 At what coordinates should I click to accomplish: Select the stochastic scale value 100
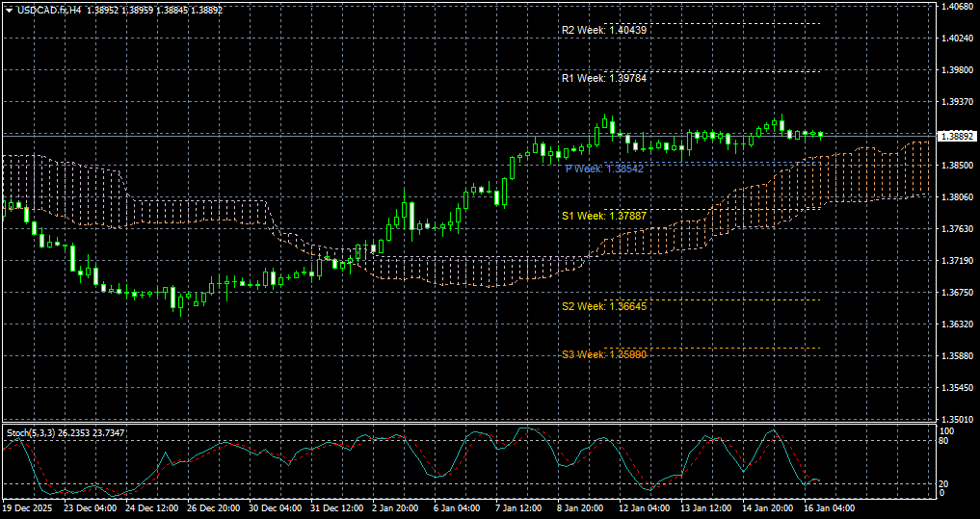click(x=949, y=431)
